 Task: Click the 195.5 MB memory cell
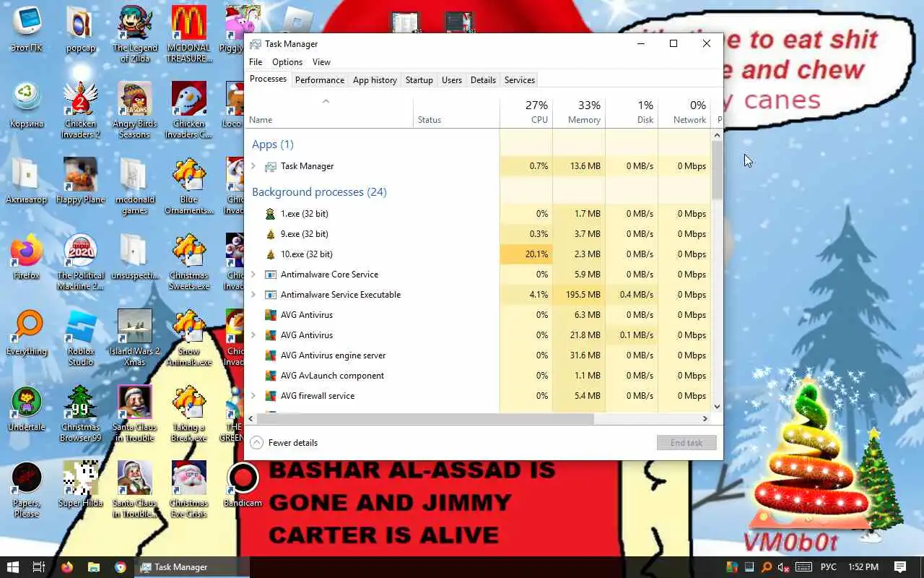[x=579, y=295]
